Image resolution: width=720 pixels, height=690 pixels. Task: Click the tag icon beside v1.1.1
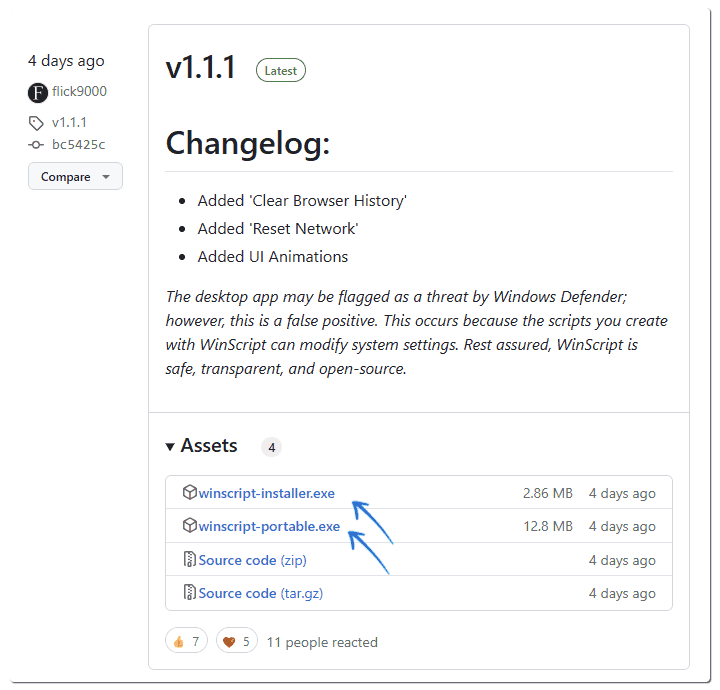pos(36,123)
